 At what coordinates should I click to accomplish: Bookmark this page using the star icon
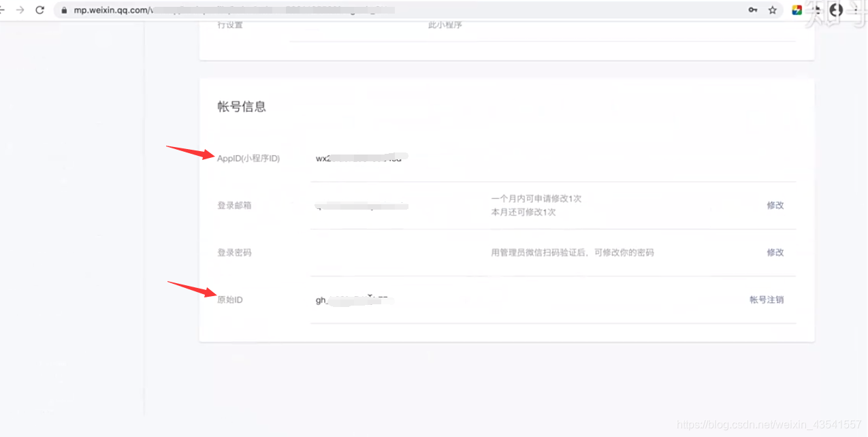tap(773, 11)
